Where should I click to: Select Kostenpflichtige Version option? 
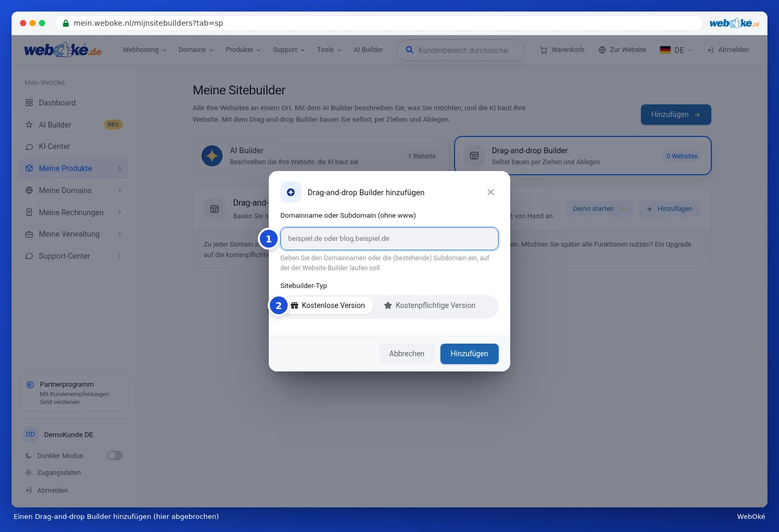tap(430, 305)
